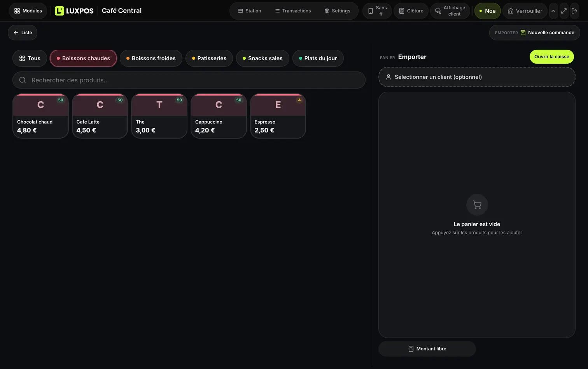Open the Settings tab
Viewport: 588px width, 369px height.
click(x=337, y=11)
